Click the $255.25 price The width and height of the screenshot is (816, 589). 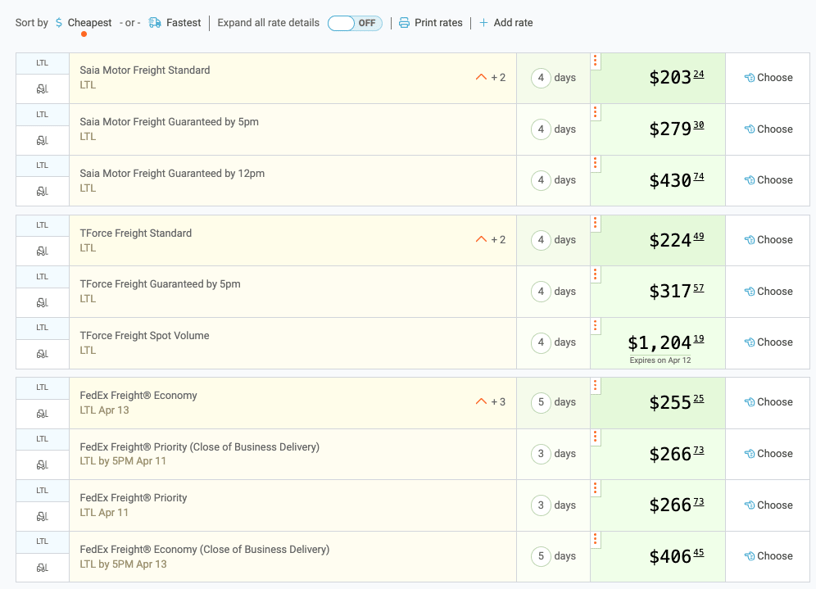[x=676, y=402]
